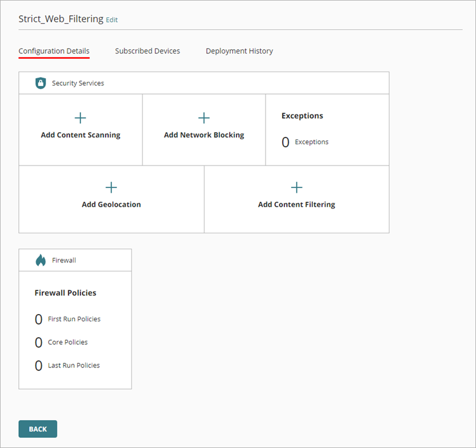476x448 pixels.
Task: Open Last Run Policies entry
Action: coord(73,366)
